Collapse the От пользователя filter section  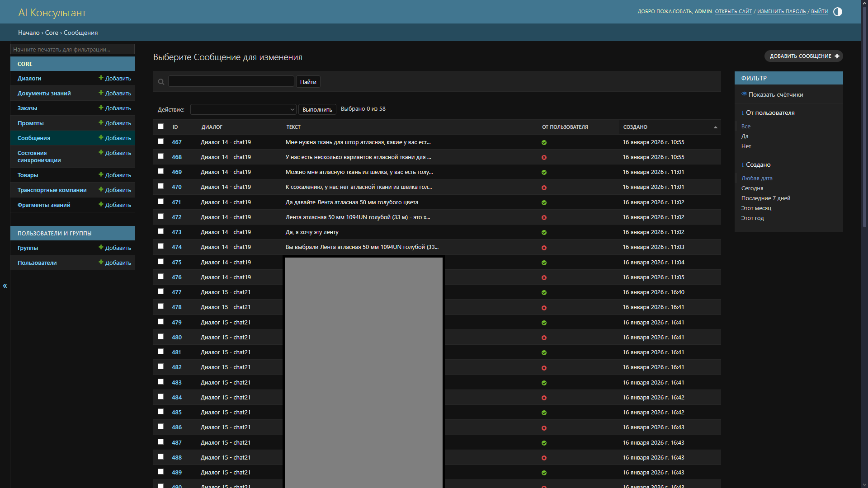pyautogui.click(x=768, y=113)
